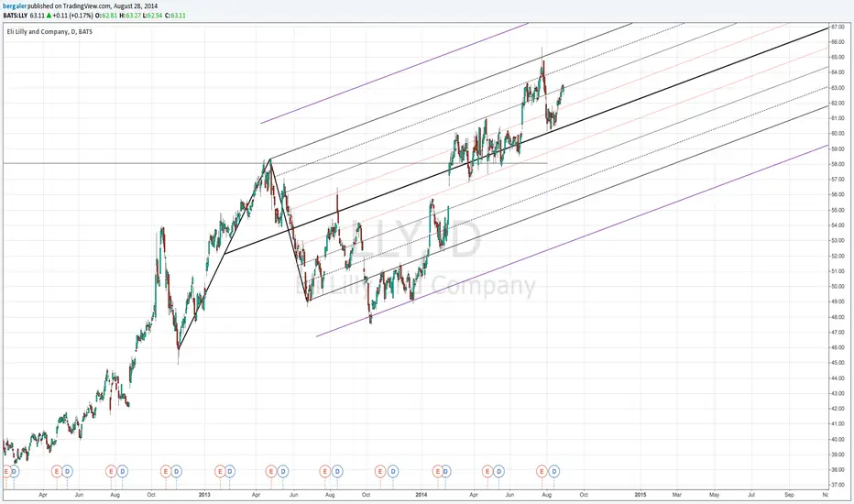Click the 40.00 price axis label
This screenshot has height=504, width=854.
(838, 439)
